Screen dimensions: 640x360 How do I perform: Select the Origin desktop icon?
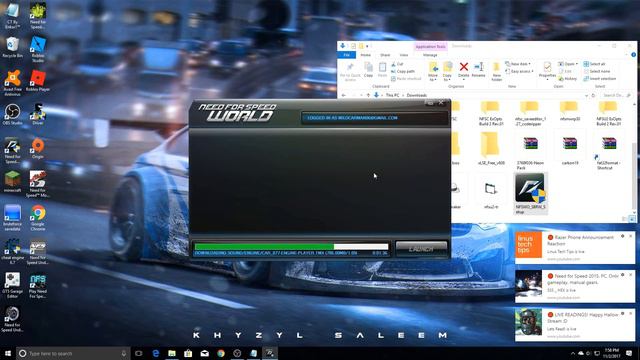[38, 148]
